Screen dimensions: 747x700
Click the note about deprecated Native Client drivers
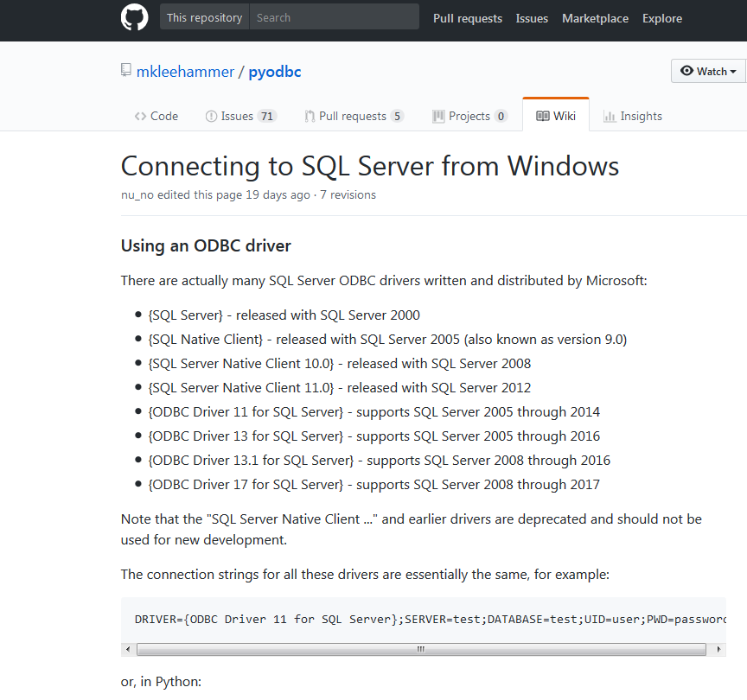pos(412,530)
